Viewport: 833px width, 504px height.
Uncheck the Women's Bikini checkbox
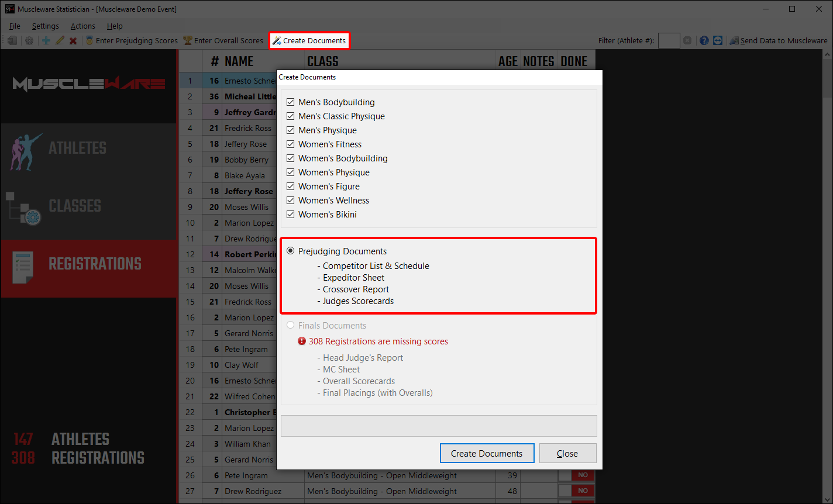click(x=291, y=215)
